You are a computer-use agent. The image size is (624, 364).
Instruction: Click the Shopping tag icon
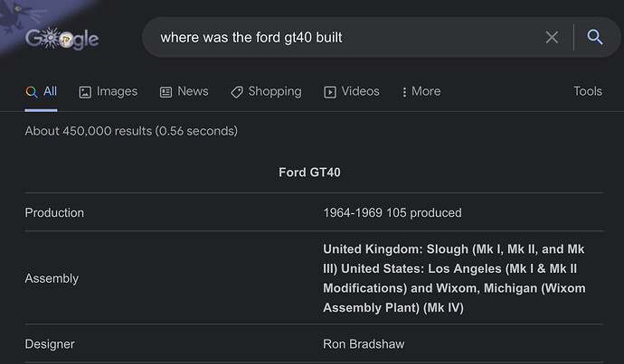click(x=237, y=91)
